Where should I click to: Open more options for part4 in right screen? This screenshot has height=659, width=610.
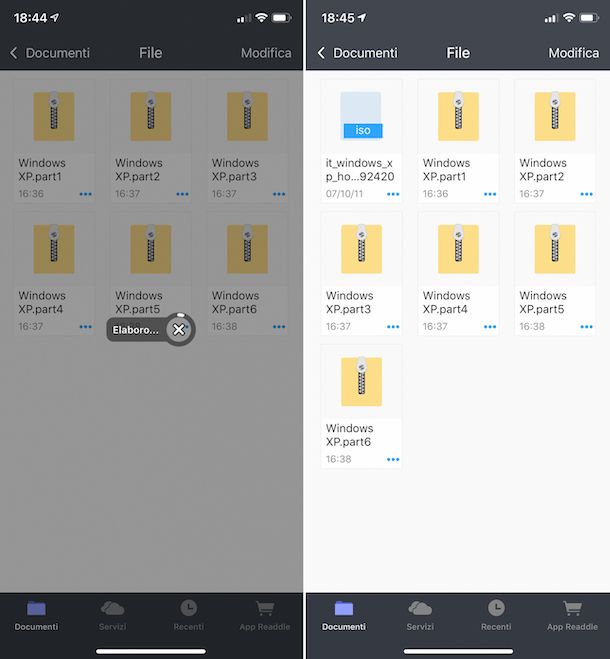[490, 327]
